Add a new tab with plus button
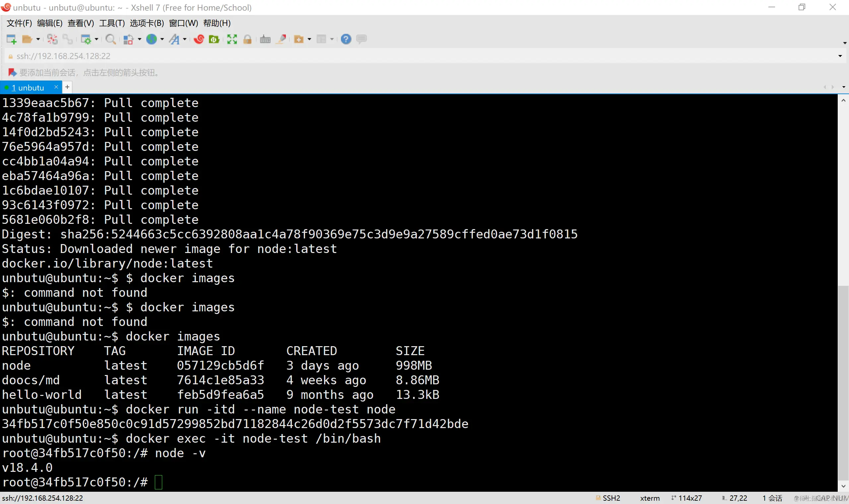849x504 pixels. 67,87
